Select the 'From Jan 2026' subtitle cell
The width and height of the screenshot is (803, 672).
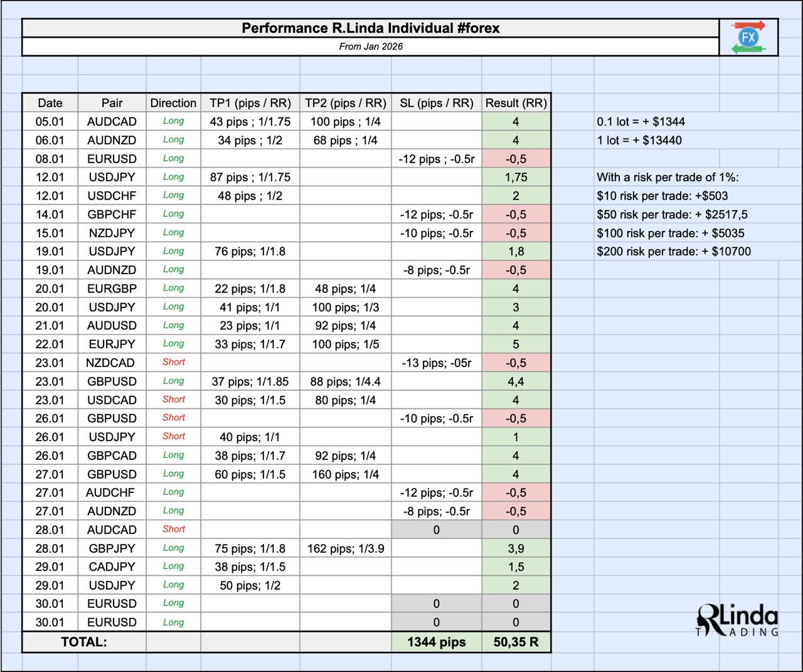point(371,46)
